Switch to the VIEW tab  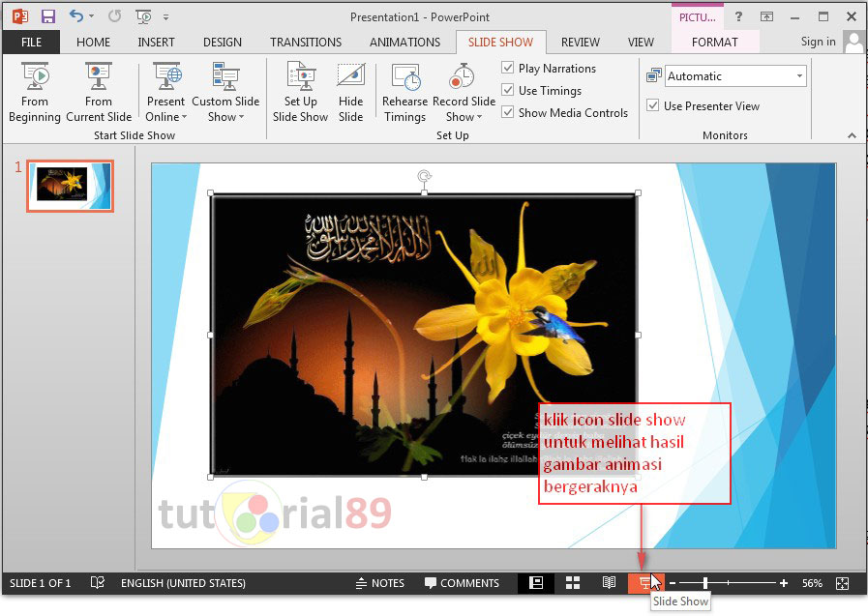[641, 42]
